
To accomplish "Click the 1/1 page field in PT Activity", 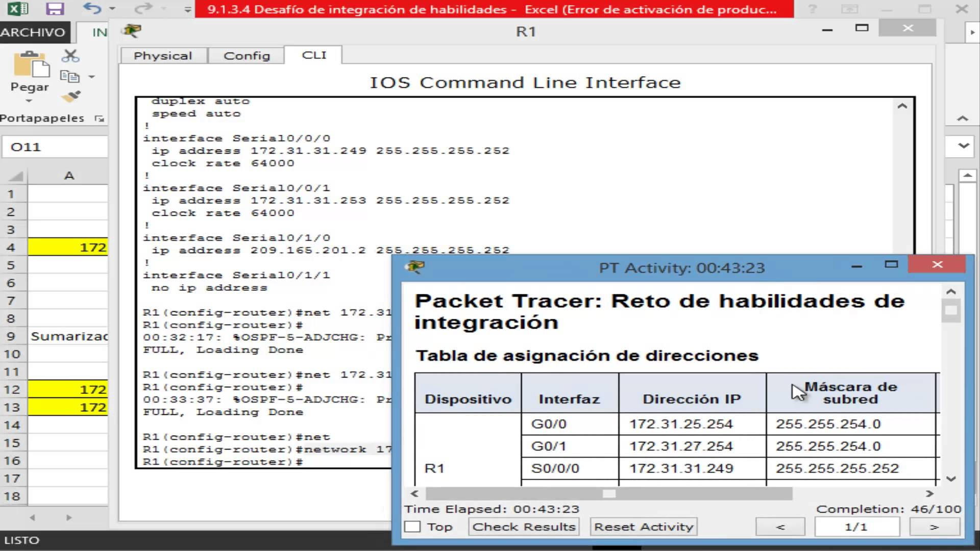I will click(856, 527).
